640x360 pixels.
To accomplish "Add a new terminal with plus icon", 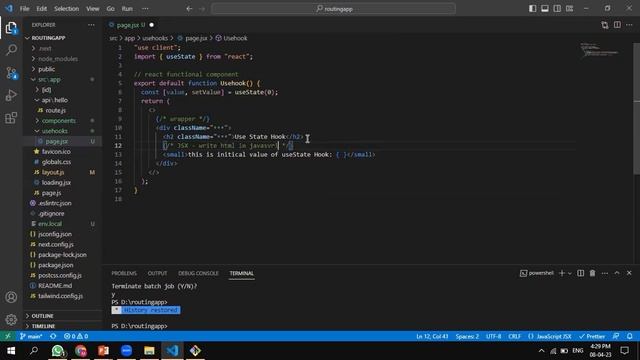I will pos(562,273).
